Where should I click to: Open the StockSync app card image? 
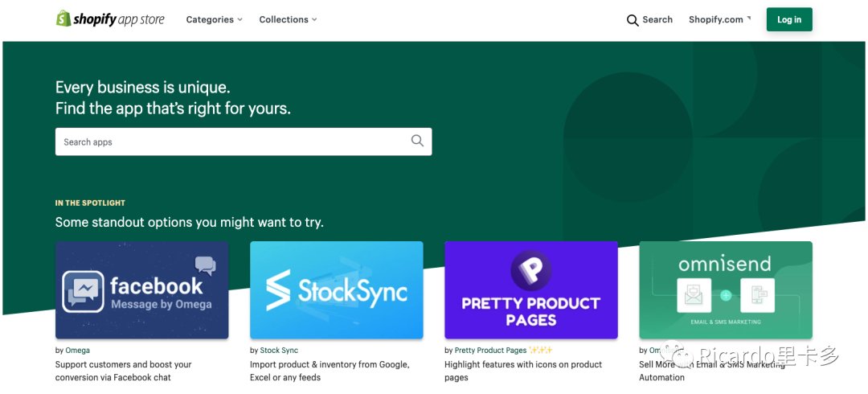337,289
